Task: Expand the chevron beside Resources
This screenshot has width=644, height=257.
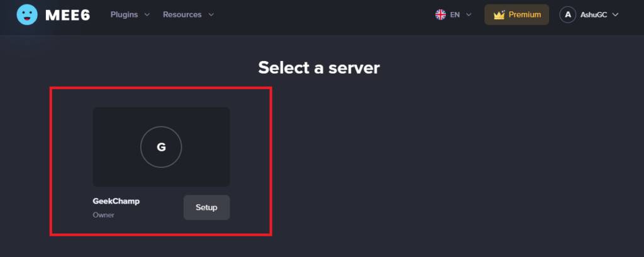Action: point(211,14)
